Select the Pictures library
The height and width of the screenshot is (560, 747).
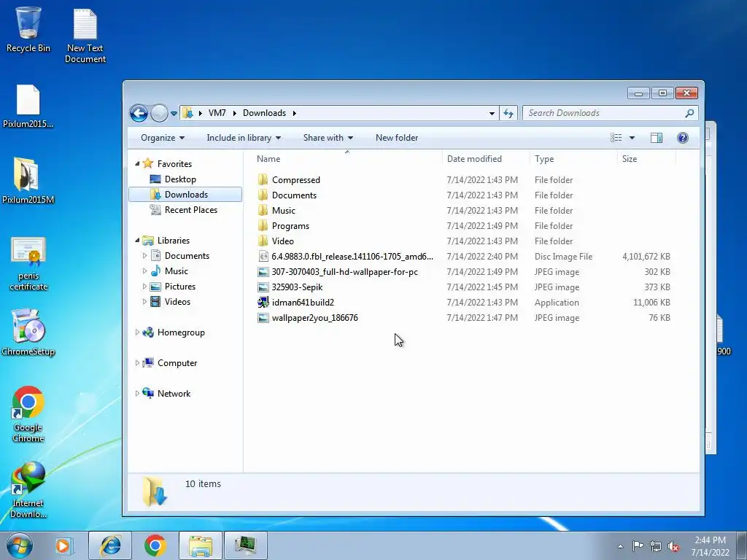179,286
